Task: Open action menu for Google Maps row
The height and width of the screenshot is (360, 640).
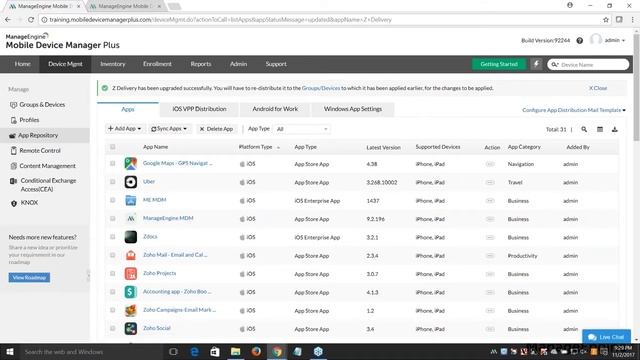Action: point(490,164)
